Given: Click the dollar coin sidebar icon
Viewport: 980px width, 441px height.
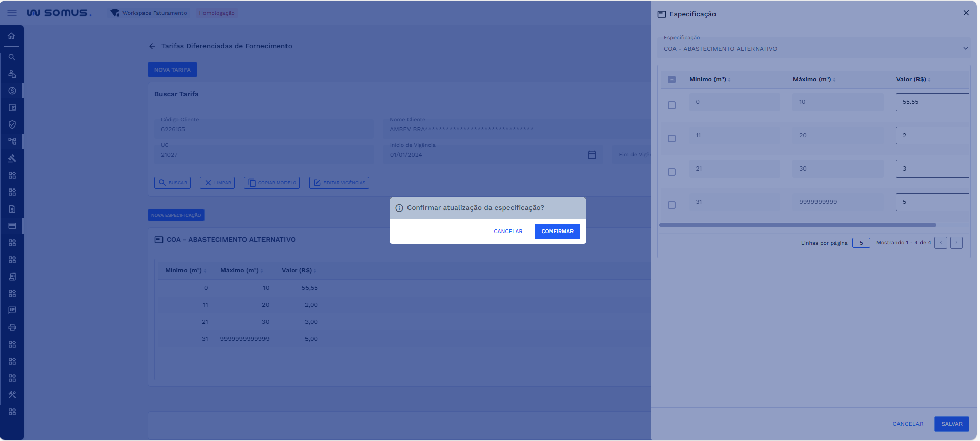Looking at the screenshot, I should pos(12,91).
